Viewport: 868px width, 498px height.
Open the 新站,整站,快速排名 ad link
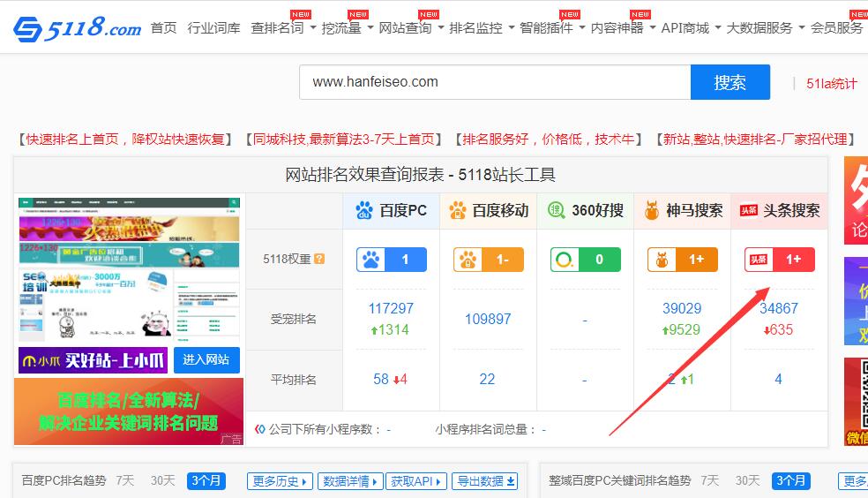pos(755,139)
